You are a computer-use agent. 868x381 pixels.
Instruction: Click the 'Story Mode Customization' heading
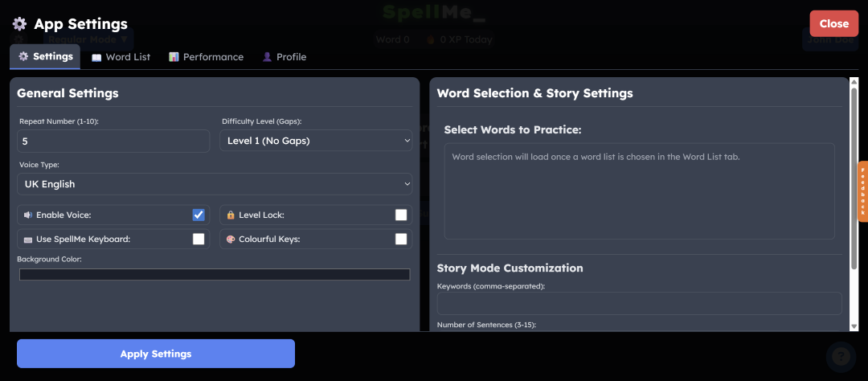click(510, 268)
